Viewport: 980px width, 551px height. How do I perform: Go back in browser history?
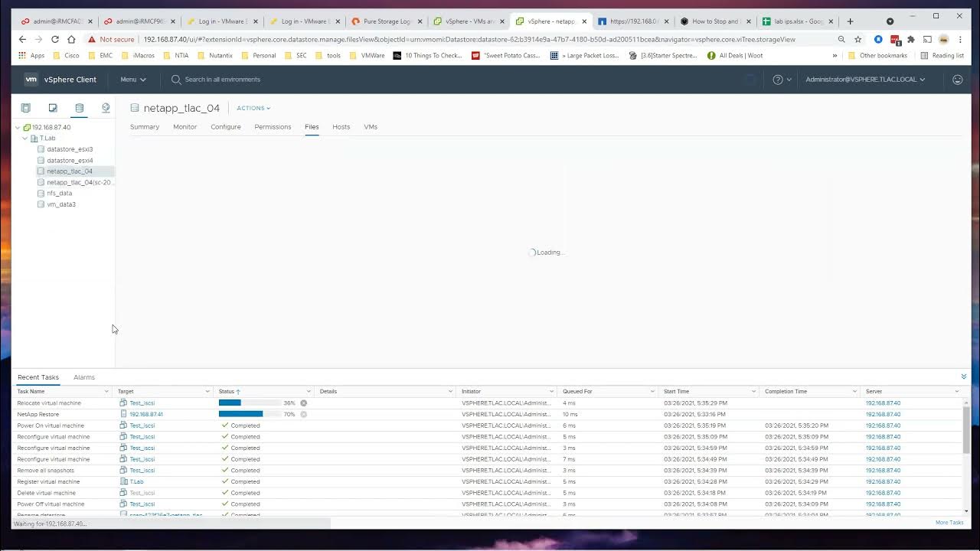(x=22, y=39)
